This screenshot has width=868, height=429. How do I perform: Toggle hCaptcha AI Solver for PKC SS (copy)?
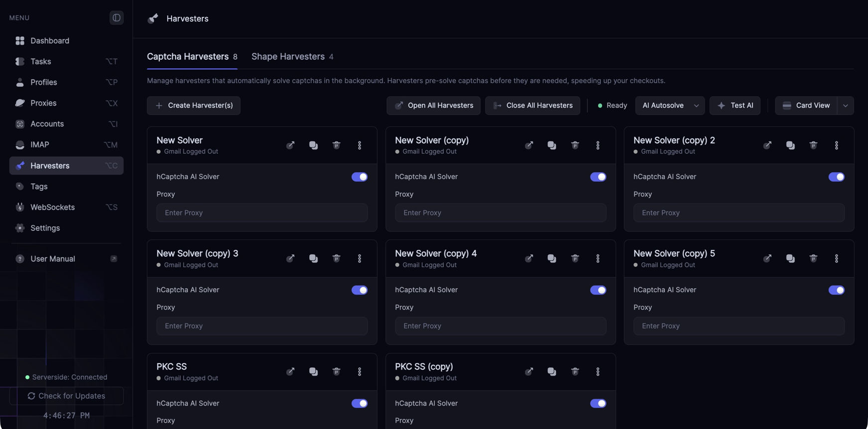click(x=598, y=404)
